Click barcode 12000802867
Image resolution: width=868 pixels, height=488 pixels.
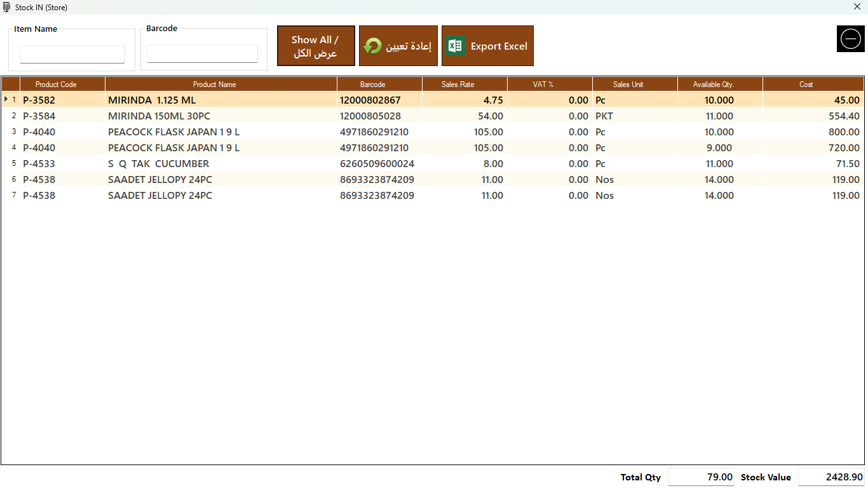(370, 100)
